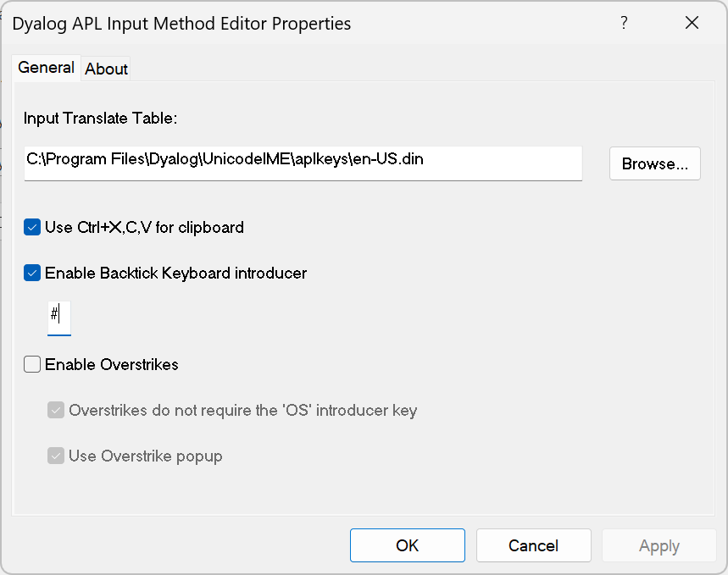Select the General tab
Viewport: 728px width, 575px height.
coord(46,68)
